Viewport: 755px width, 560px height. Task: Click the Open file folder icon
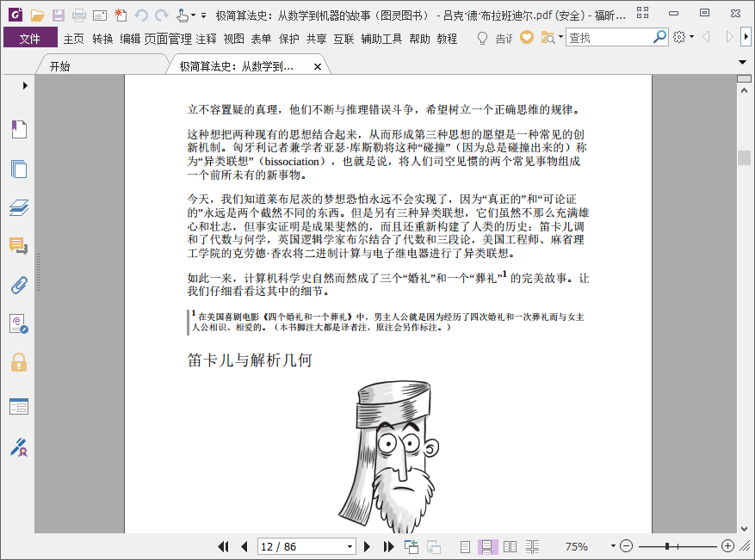tap(37, 15)
